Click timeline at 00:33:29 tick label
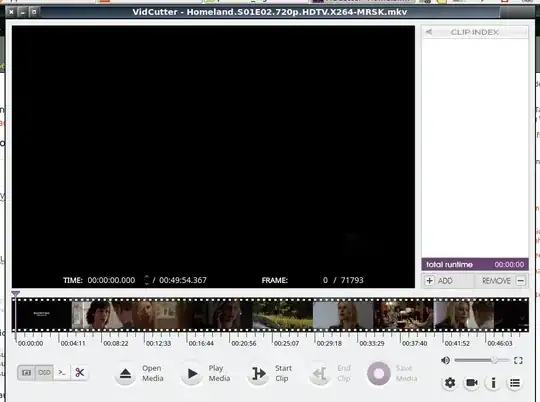The width and height of the screenshot is (540, 402). [372, 343]
